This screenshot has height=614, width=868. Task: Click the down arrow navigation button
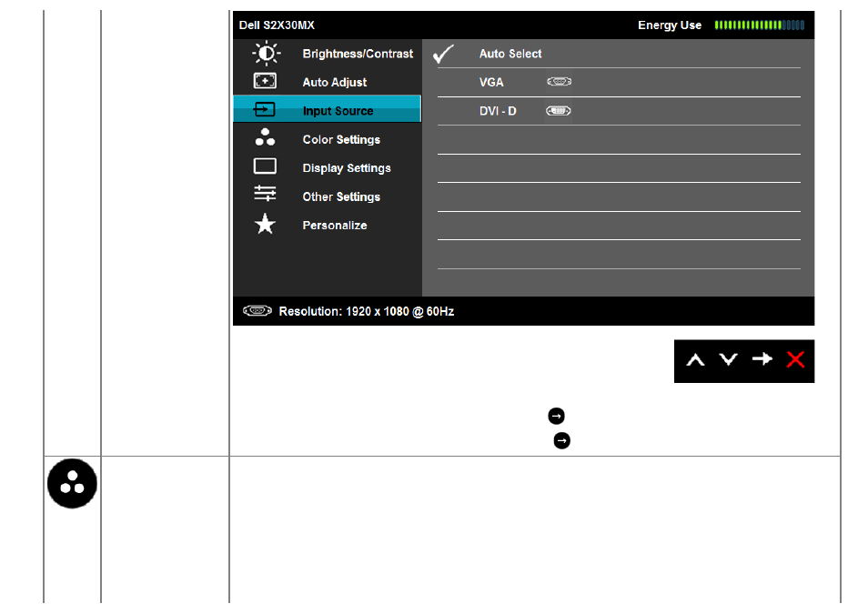tap(729, 360)
